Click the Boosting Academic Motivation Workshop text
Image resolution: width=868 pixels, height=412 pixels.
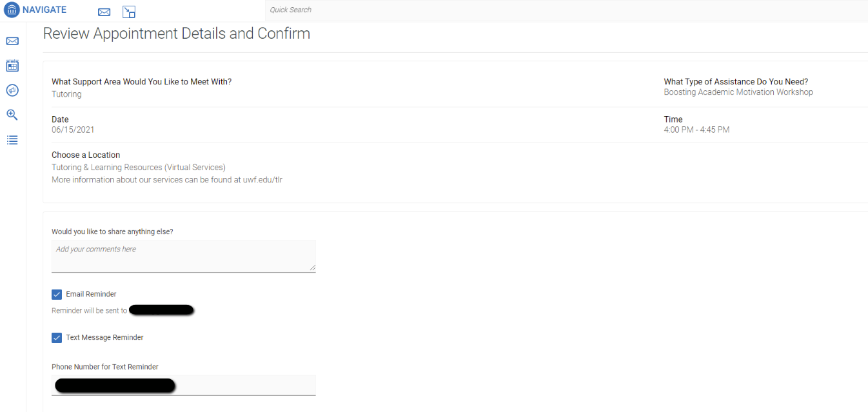click(738, 92)
